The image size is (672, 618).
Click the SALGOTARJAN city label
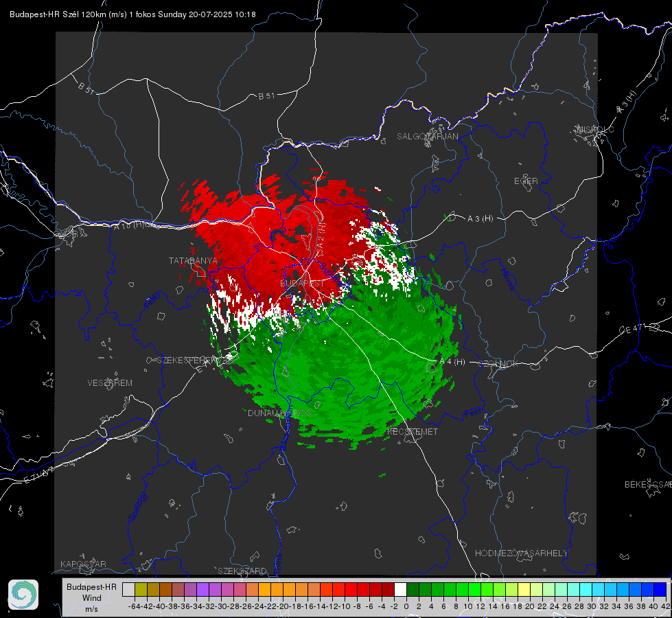pyautogui.click(x=427, y=137)
